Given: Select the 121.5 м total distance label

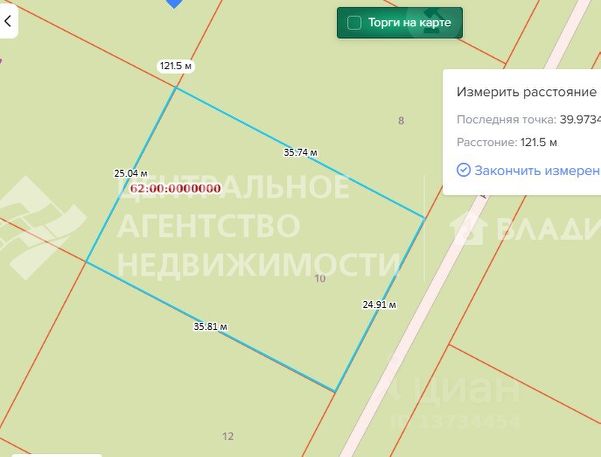Looking at the screenshot, I should tap(176, 66).
